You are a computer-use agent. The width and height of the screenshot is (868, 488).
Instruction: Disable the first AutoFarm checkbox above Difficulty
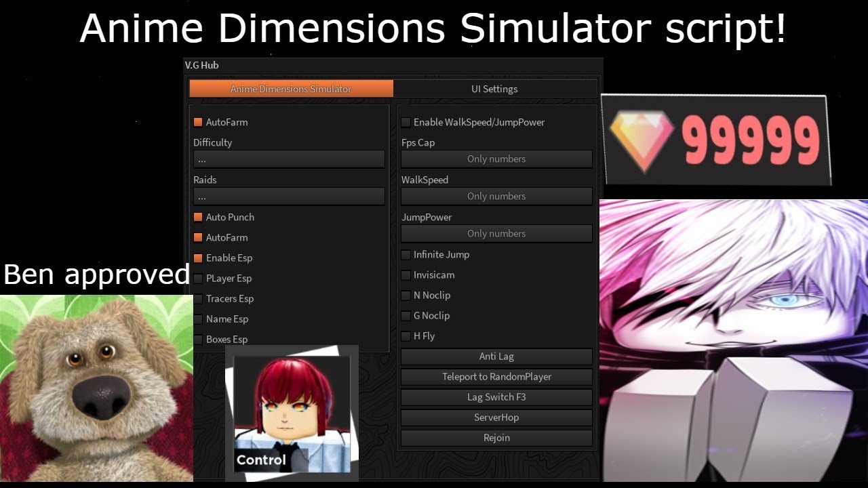click(198, 123)
